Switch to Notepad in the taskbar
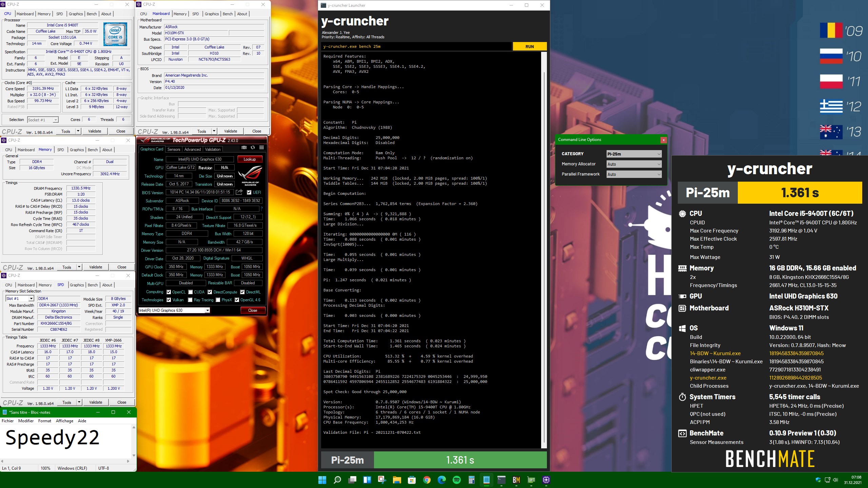This screenshot has width=868, height=488. point(487,480)
